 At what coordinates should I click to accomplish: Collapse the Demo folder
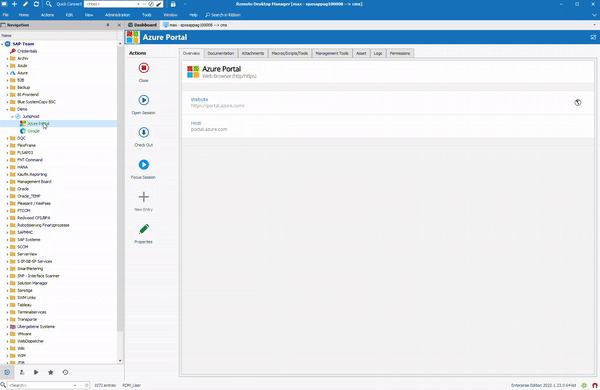pyautogui.click(x=7, y=109)
